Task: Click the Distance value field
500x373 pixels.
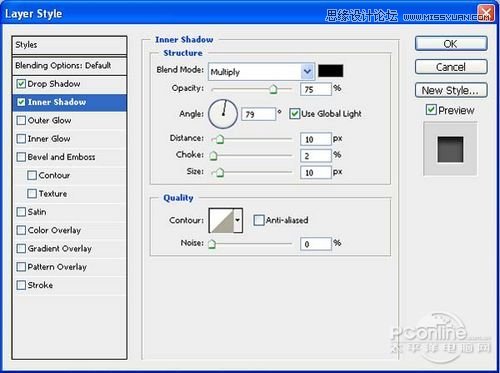Action: 315,139
